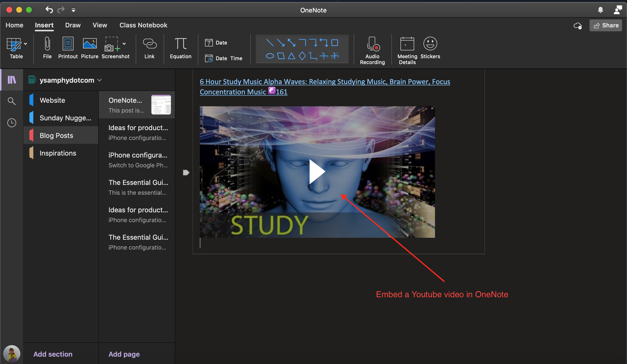Play the embedded YouTube video
The height and width of the screenshot is (364, 627).
click(317, 172)
